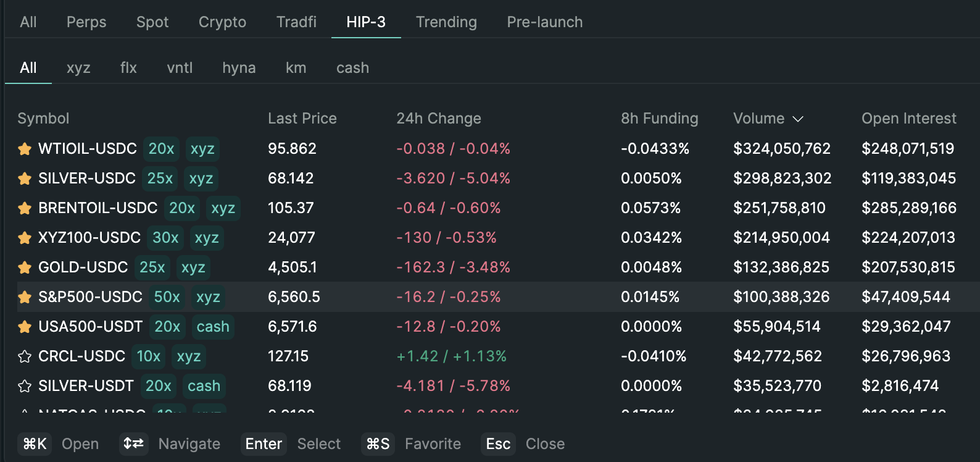This screenshot has height=462, width=980.
Task: Sort the table by Open Interest header
Action: point(908,119)
